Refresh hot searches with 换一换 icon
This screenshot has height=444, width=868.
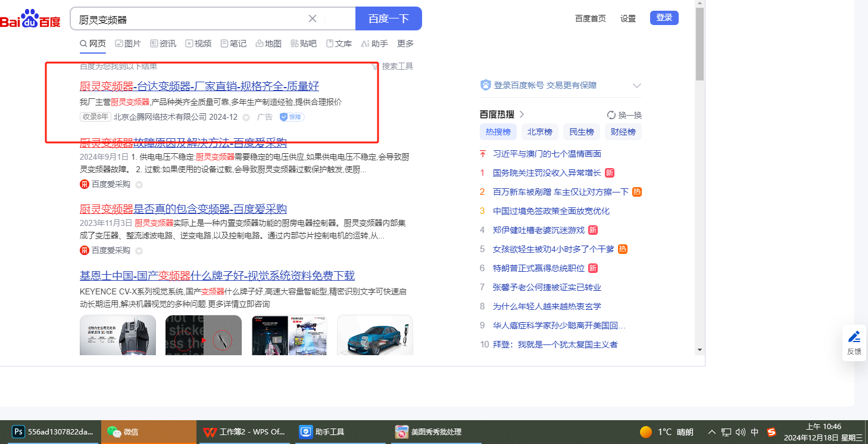611,115
